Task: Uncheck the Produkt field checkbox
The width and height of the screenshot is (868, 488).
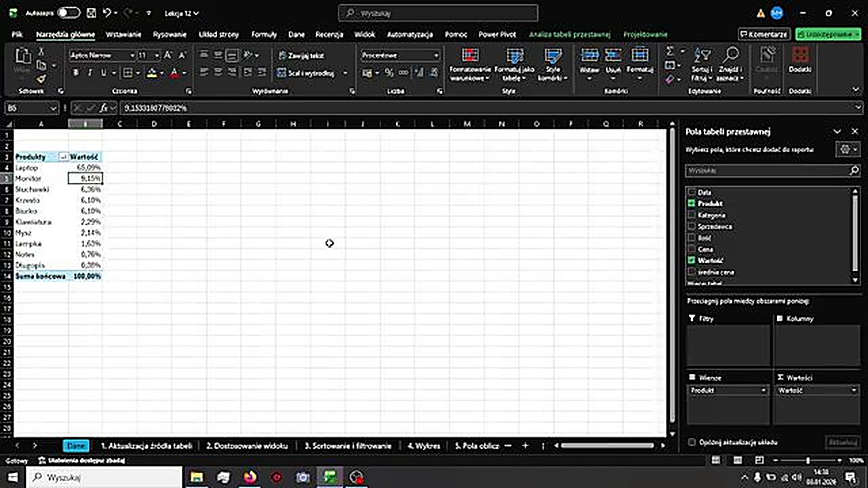Action: [692, 203]
